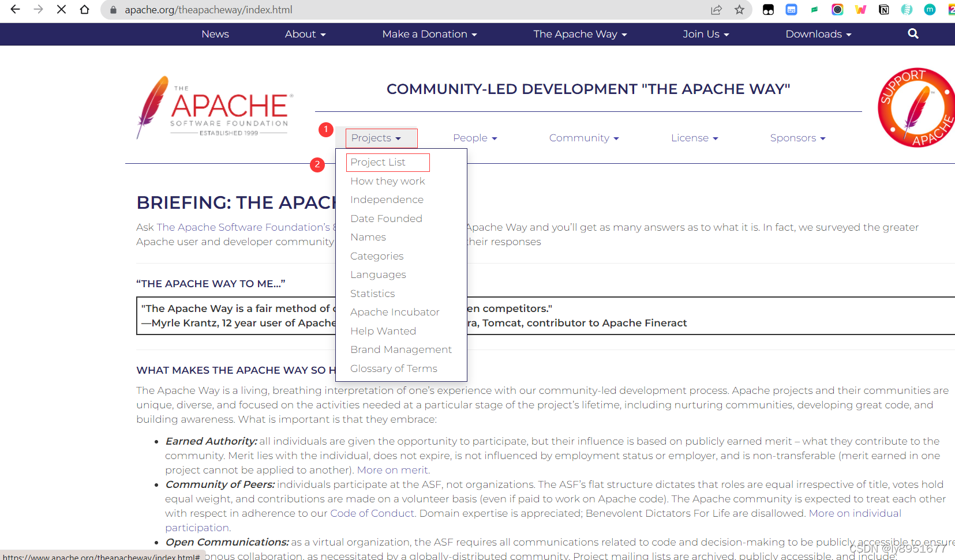Choose Date Founded from Projects menu
The width and height of the screenshot is (955, 560).
pos(386,219)
